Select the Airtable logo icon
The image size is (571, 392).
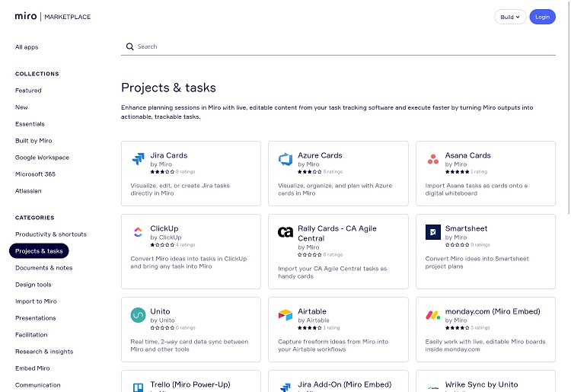[x=285, y=315]
